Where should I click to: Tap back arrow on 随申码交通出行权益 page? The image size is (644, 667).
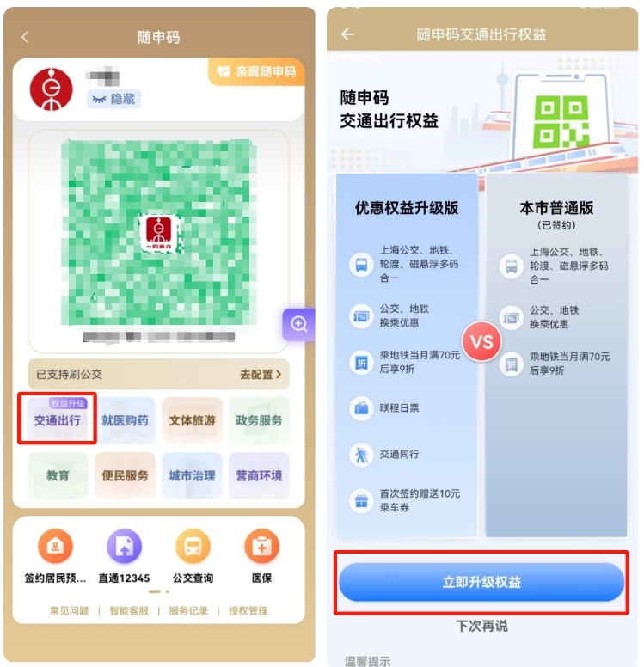[347, 34]
